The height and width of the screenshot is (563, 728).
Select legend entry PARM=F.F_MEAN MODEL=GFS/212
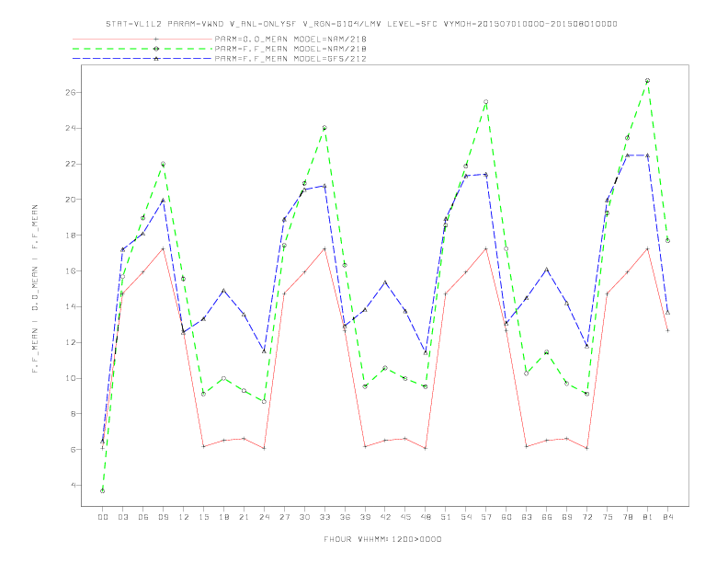click(x=290, y=59)
